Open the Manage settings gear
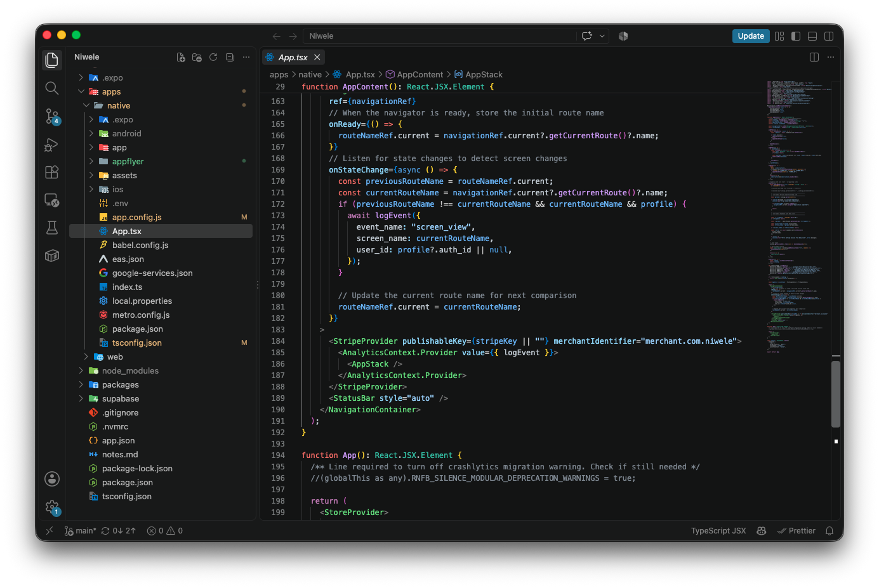This screenshot has height=588, width=879. (52, 507)
